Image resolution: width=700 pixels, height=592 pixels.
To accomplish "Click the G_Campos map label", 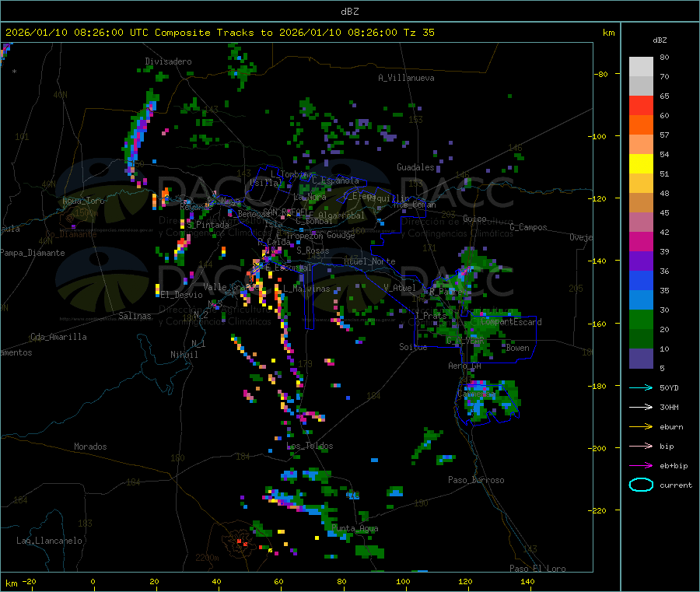I will click(529, 227).
